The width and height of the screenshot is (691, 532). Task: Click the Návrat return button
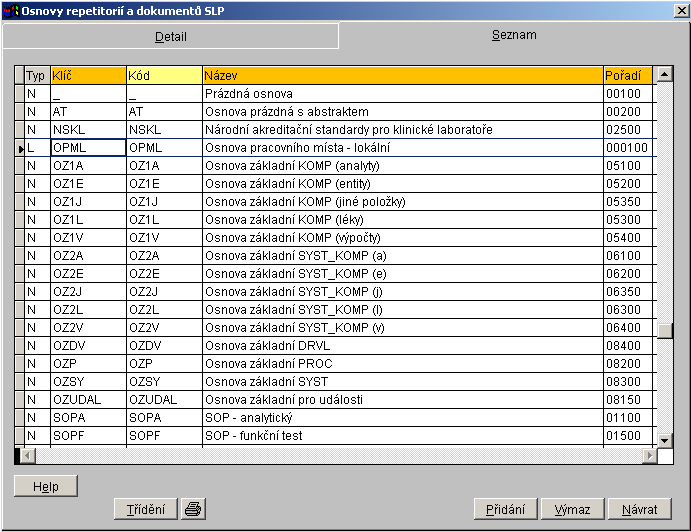point(639,509)
